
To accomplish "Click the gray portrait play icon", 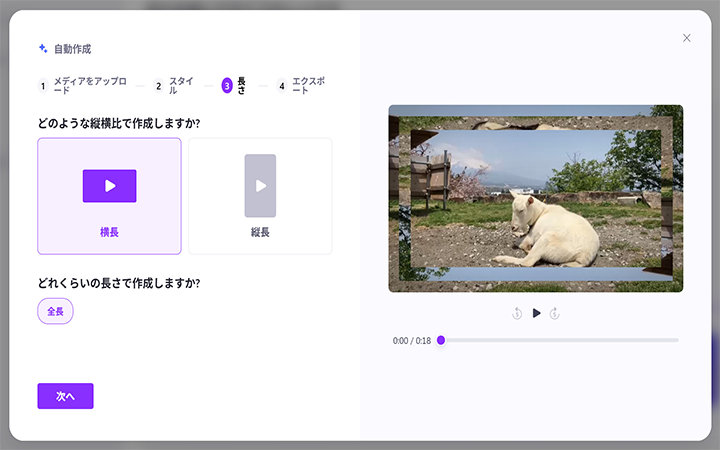I will pyautogui.click(x=260, y=186).
